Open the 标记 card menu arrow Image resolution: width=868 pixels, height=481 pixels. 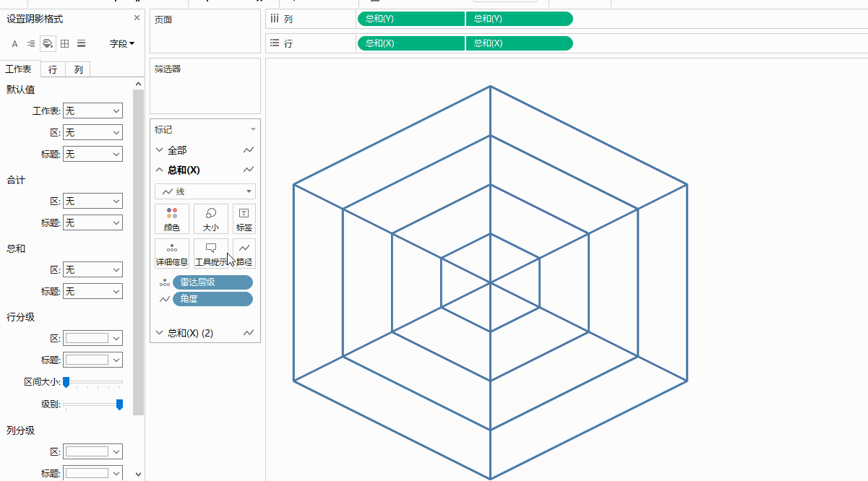coord(253,130)
